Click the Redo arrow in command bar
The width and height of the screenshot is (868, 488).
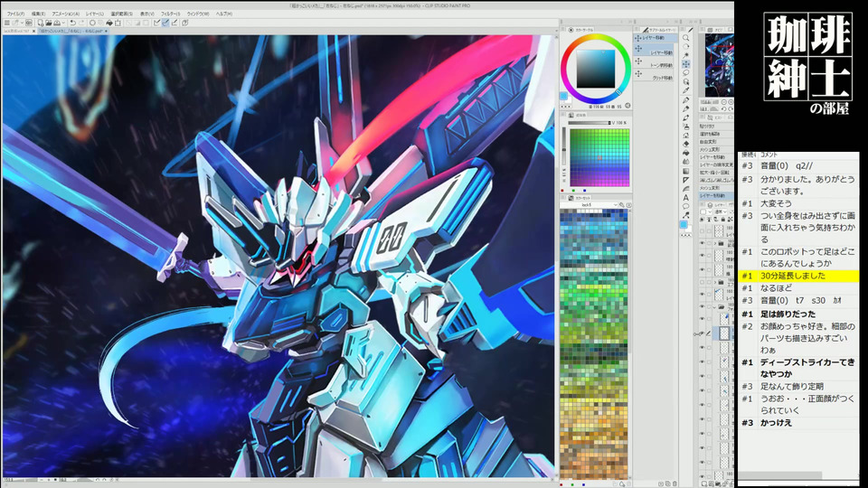tap(81, 23)
